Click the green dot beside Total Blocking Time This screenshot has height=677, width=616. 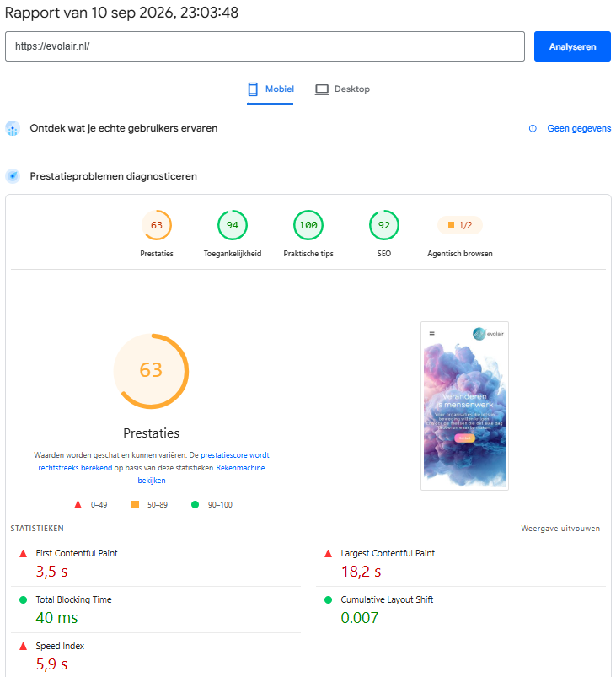pos(24,599)
